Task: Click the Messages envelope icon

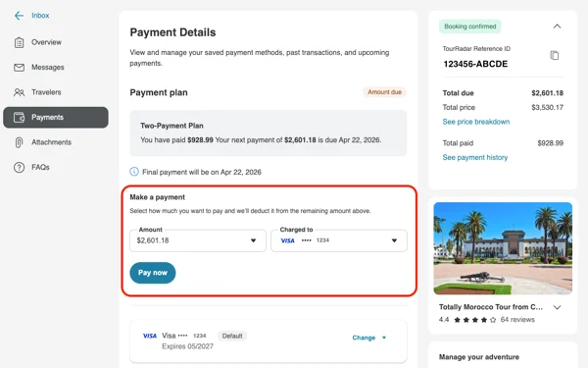Action: (x=20, y=68)
